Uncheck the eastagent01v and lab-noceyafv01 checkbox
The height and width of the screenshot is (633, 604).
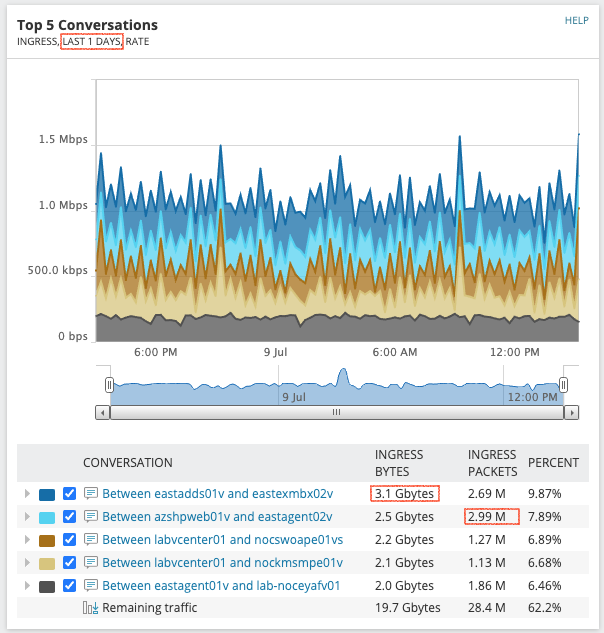tap(69, 586)
